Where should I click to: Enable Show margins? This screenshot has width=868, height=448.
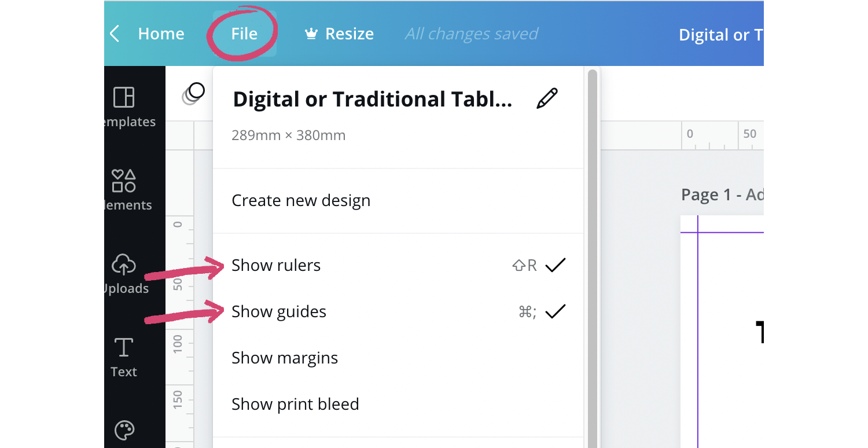coord(285,357)
